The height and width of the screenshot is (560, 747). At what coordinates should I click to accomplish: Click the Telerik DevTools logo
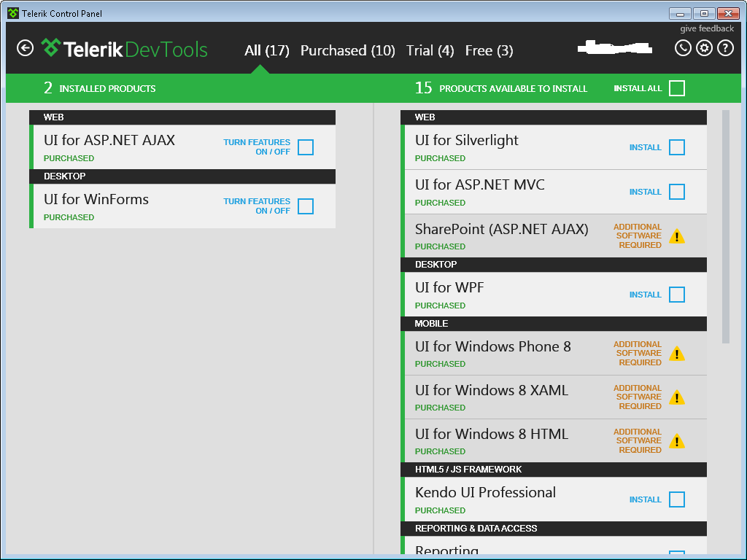coord(124,49)
